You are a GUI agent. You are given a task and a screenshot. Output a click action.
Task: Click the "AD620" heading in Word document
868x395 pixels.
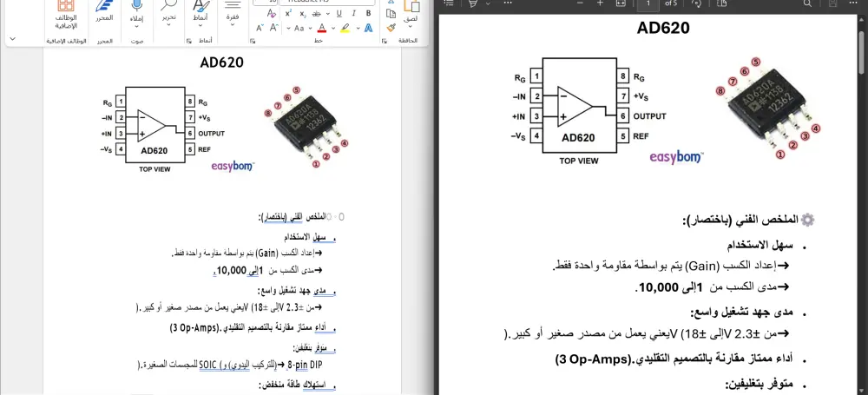(x=222, y=62)
